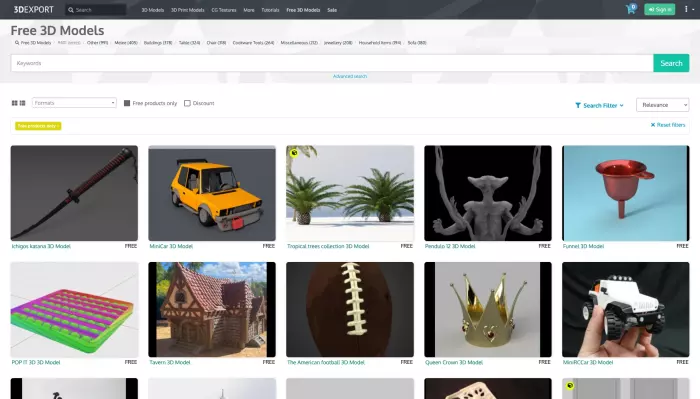
Task: Click the Free 3D Models breadcrumb link
Action: coord(33,43)
